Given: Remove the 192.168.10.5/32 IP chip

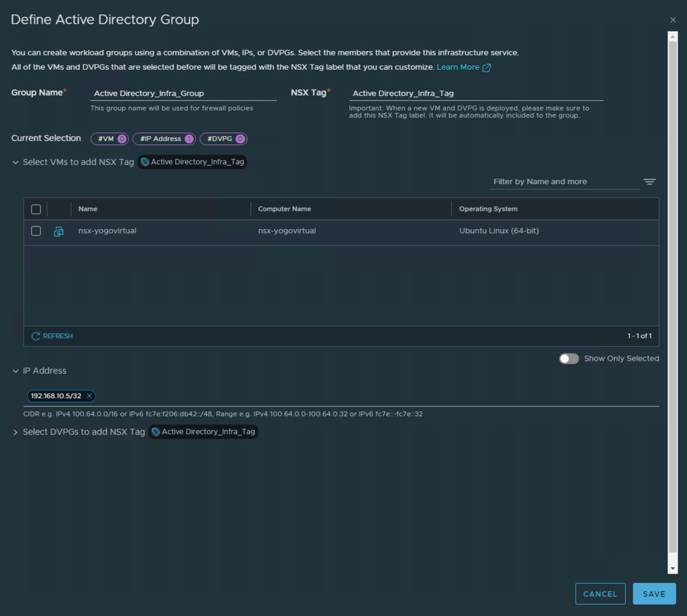Looking at the screenshot, I should pos(89,396).
